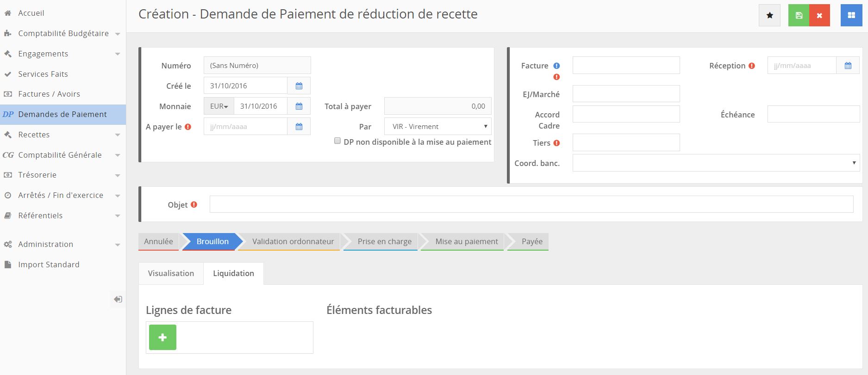Open the Par payment method dropdown

(437, 127)
